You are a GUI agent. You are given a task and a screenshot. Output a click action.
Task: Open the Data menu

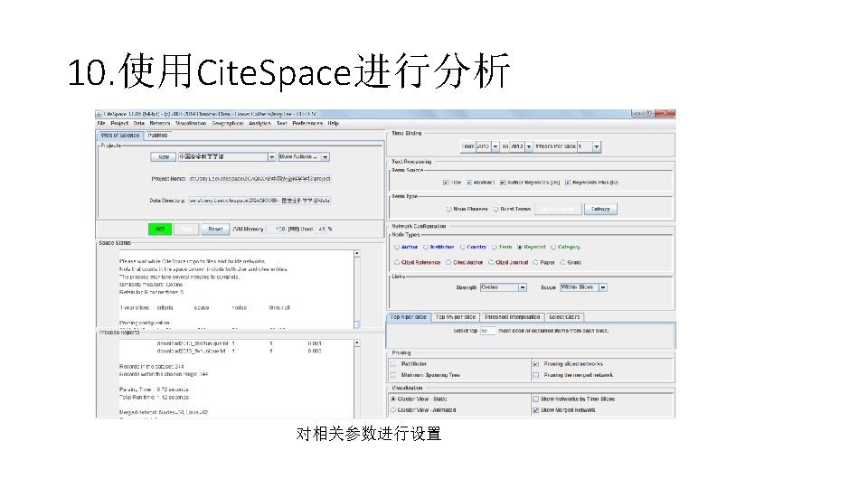(x=139, y=124)
